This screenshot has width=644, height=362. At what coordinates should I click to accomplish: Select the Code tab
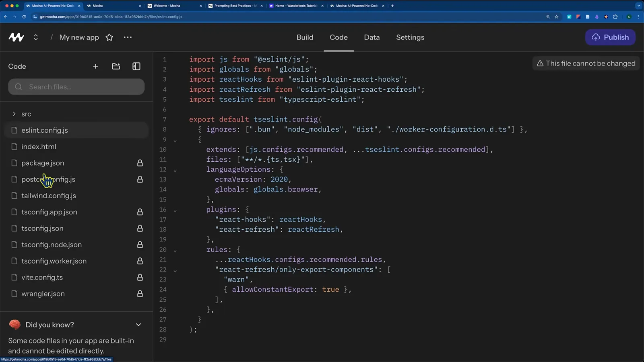[339, 37]
